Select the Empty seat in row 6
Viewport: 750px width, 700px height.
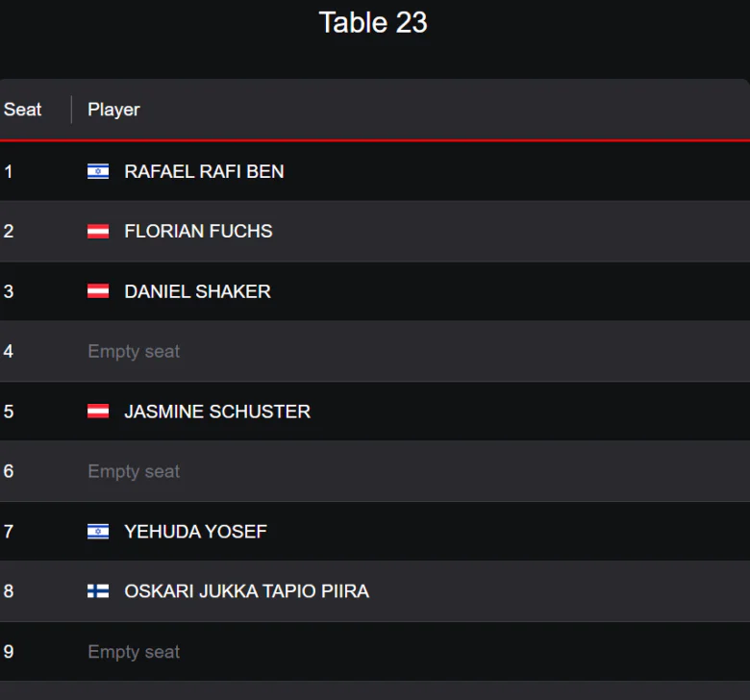(x=134, y=472)
